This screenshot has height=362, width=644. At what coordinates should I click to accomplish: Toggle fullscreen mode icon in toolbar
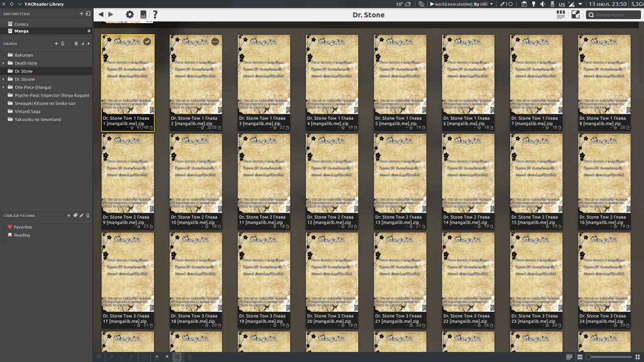point(576,15)
